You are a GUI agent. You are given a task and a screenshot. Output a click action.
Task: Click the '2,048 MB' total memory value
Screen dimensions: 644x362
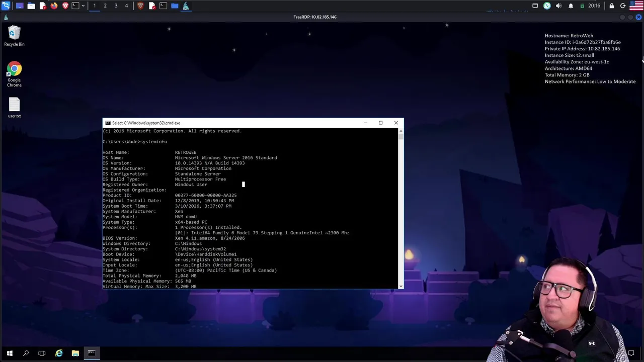[x=186, y=276]
